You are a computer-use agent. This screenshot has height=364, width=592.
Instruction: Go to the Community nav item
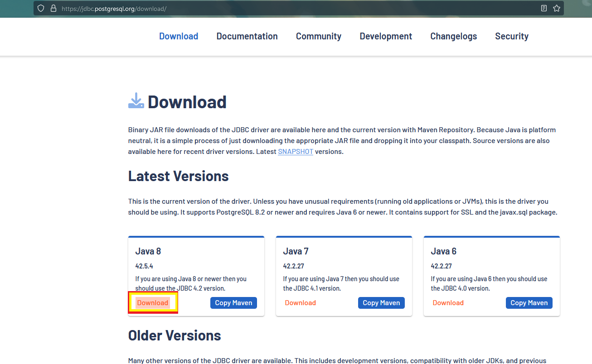319,36
